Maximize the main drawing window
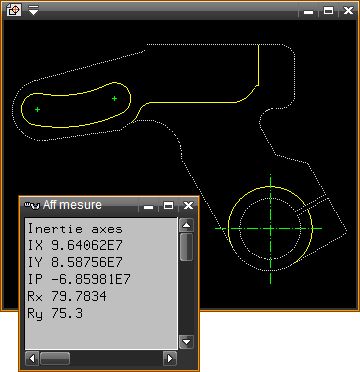This screenshot has height=372, width=360. (x=329, y=11)
